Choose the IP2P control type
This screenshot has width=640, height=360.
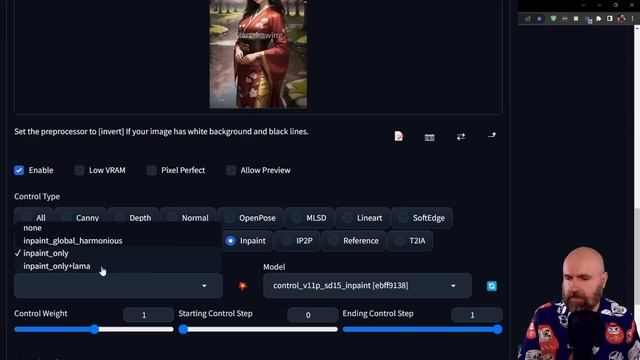pos(297,241)
